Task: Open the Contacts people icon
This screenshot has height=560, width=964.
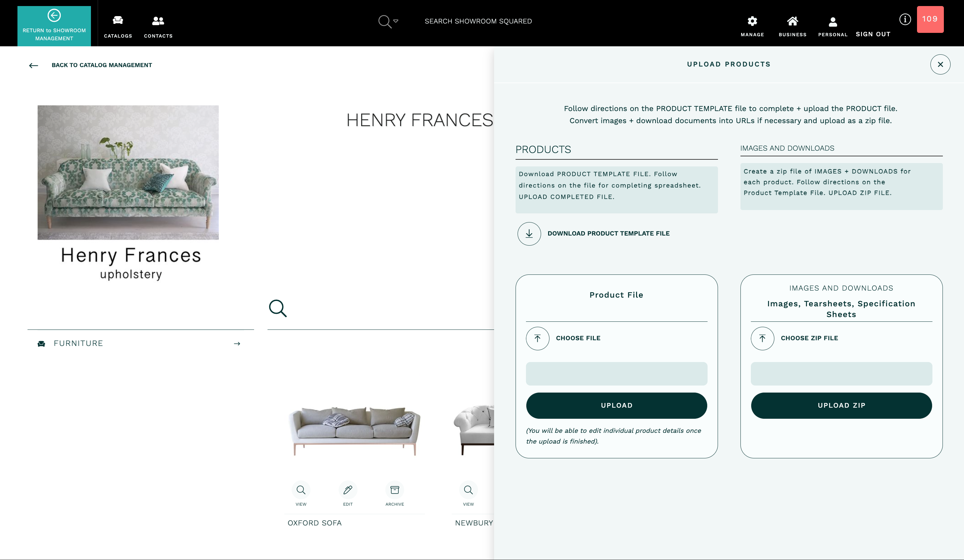Action: pyautogui.click(x=158, y=21)
